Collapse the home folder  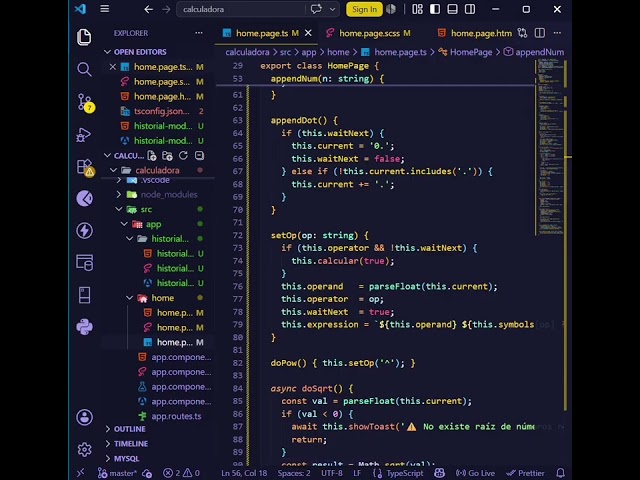pos(130,298)
